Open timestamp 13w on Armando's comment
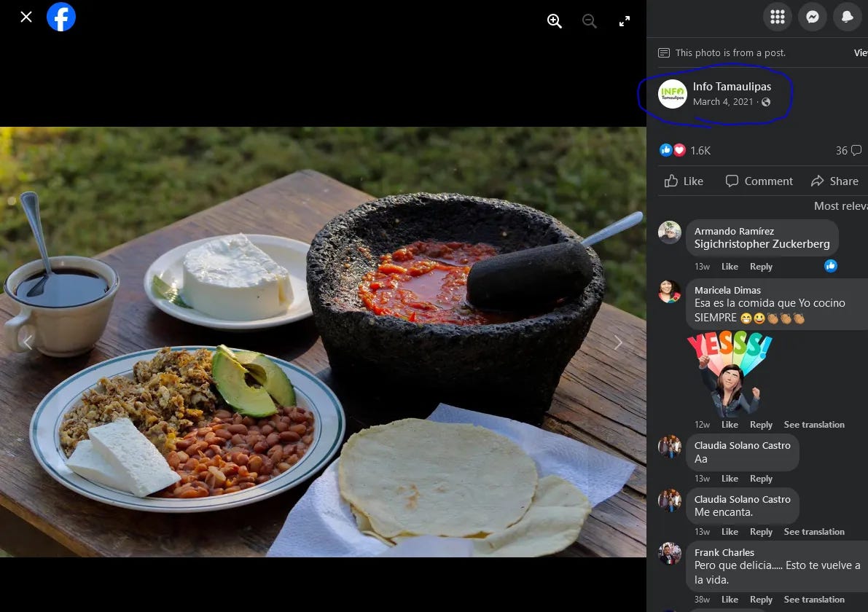Image resolution: width=868 pixels, height=612 pixels. click(702, 267)
